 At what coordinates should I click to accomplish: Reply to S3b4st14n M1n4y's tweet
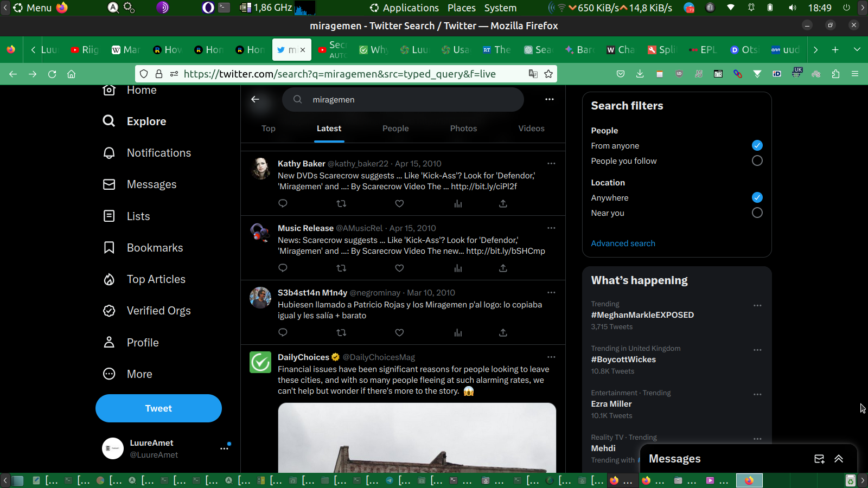pos(283,332)
